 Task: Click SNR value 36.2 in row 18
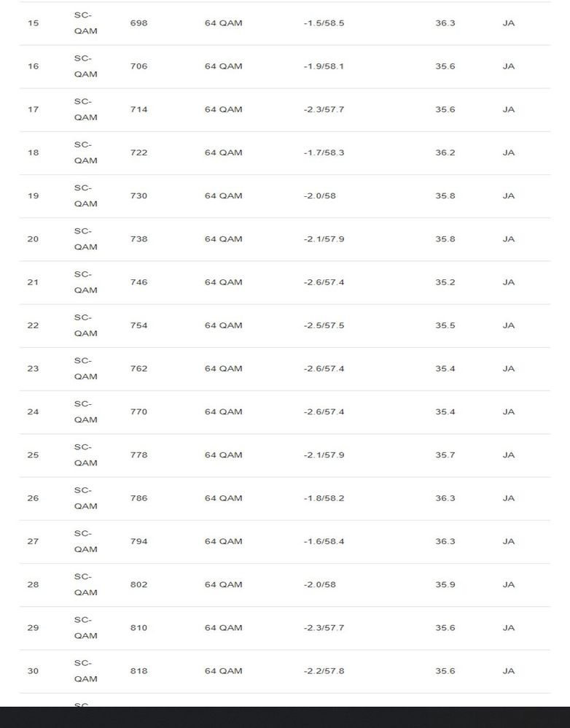(x=445, y=152)
